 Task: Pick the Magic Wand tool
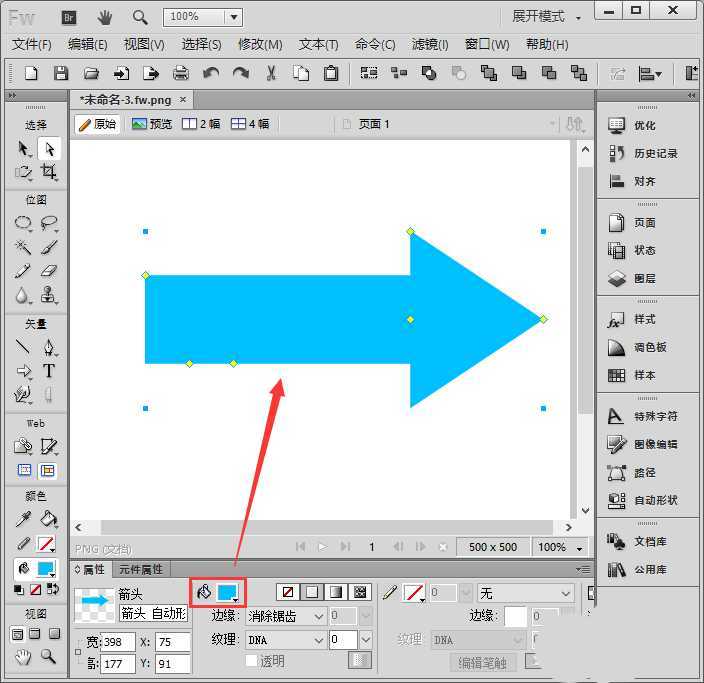[23, 247]
